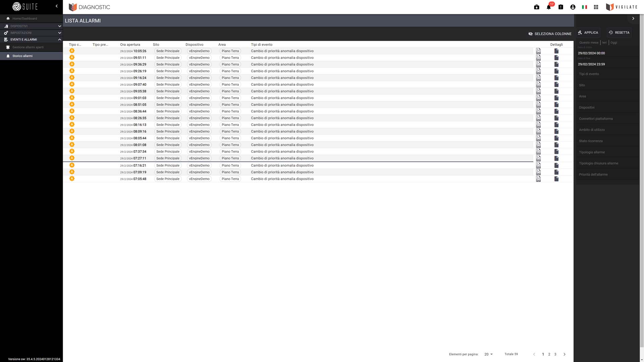
Task: Open the notifications bell with 17 badge
Action: pos(549,7)
